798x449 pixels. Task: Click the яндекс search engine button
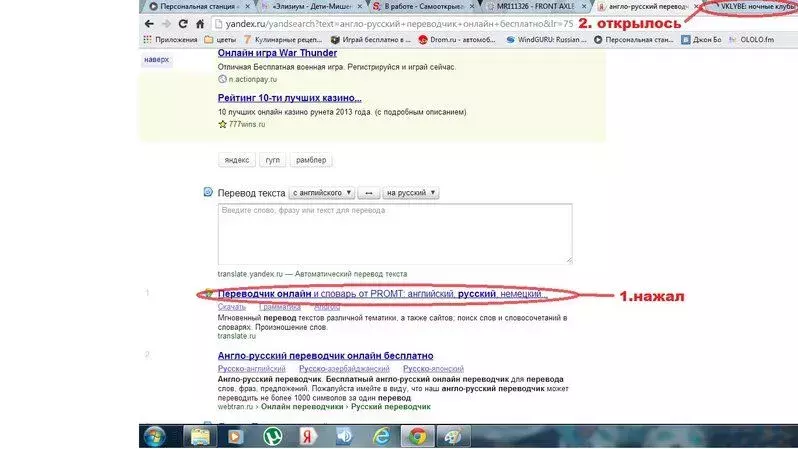click(237, 160)
